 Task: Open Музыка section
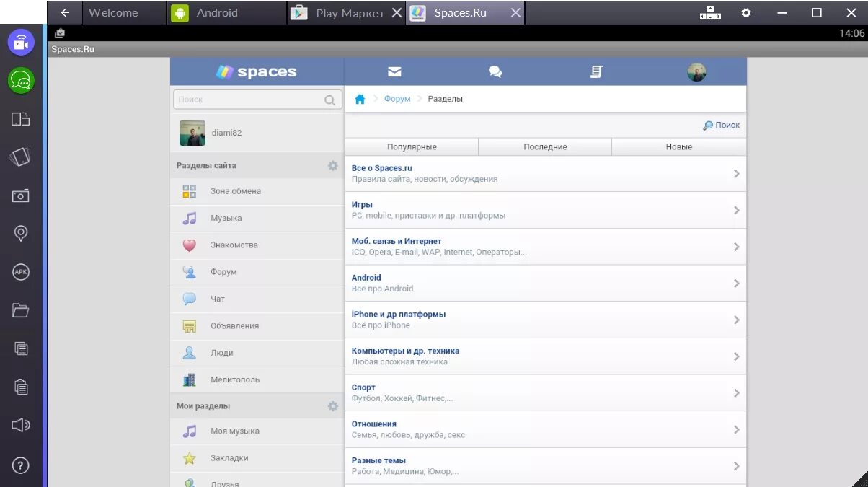point(257,218)
